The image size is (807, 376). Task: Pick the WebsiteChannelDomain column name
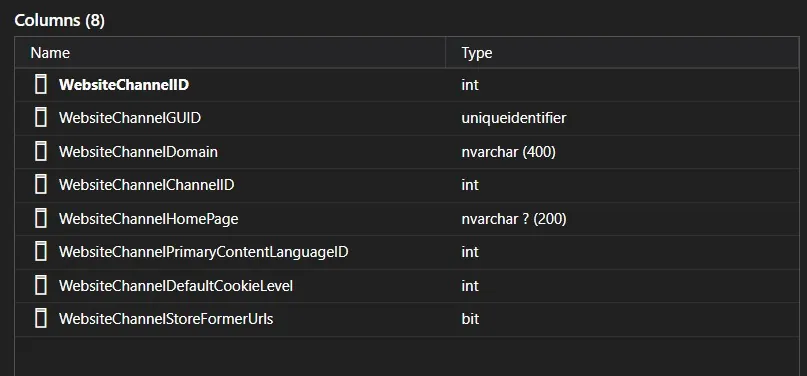pos(138,152)
